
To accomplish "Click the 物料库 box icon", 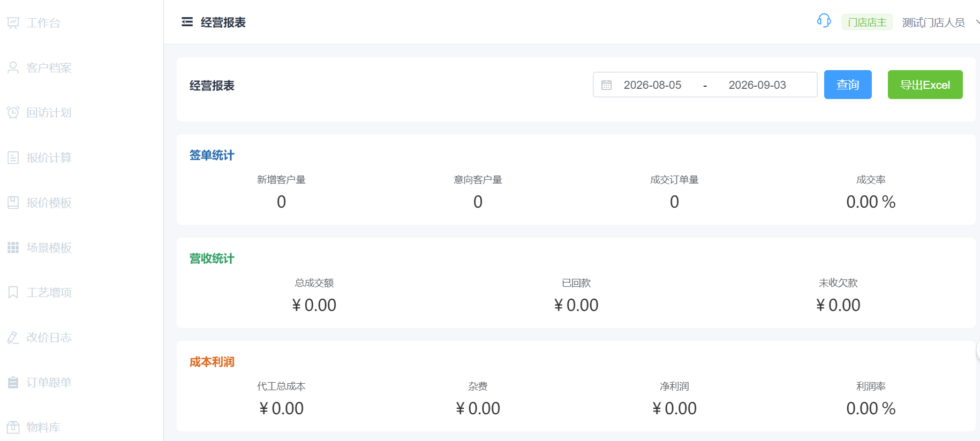I will point(13,428).
